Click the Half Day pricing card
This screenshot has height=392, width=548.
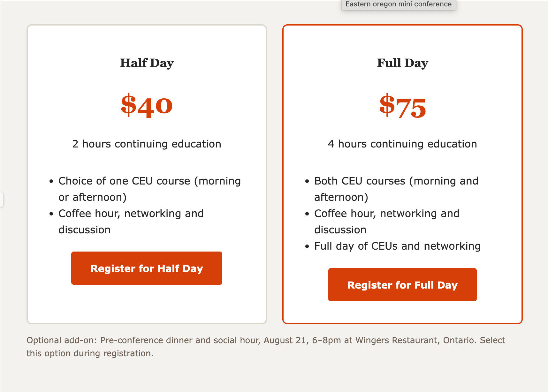pyautogui.click(x=147, y=174)
